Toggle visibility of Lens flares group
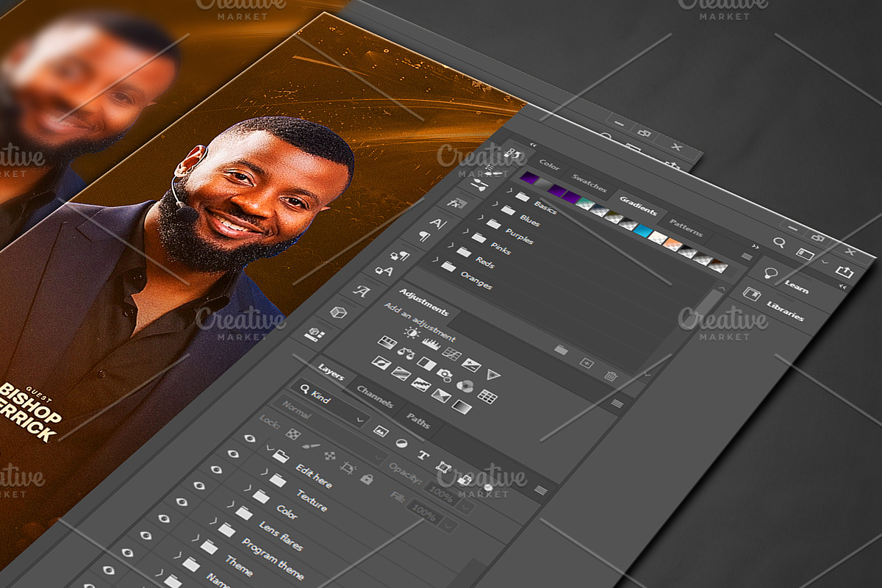 coord(198,486)
